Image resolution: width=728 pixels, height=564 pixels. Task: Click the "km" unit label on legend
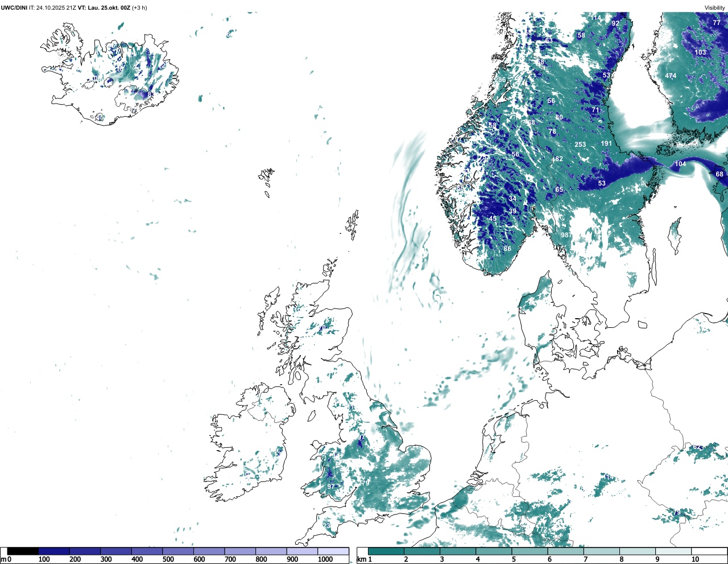(x=361, y=559)
